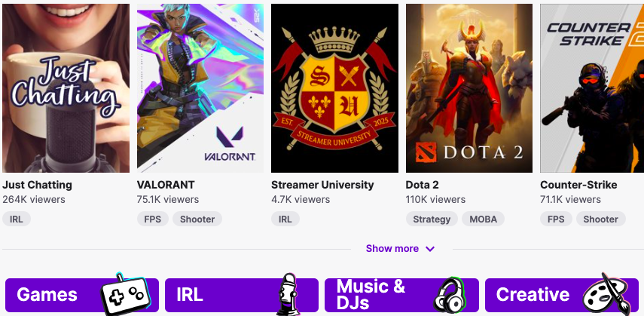Image resolution: width=644 pixels, height=316 pixels.
Task: Click the Dota 2 title link
Action: (x=423, y=186)
